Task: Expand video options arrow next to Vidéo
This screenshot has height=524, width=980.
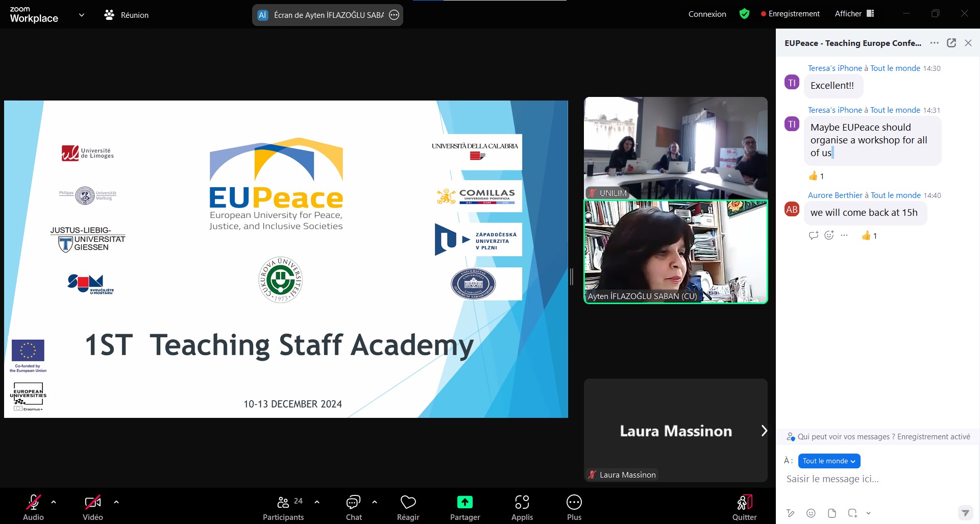Action: pos(116,502)
